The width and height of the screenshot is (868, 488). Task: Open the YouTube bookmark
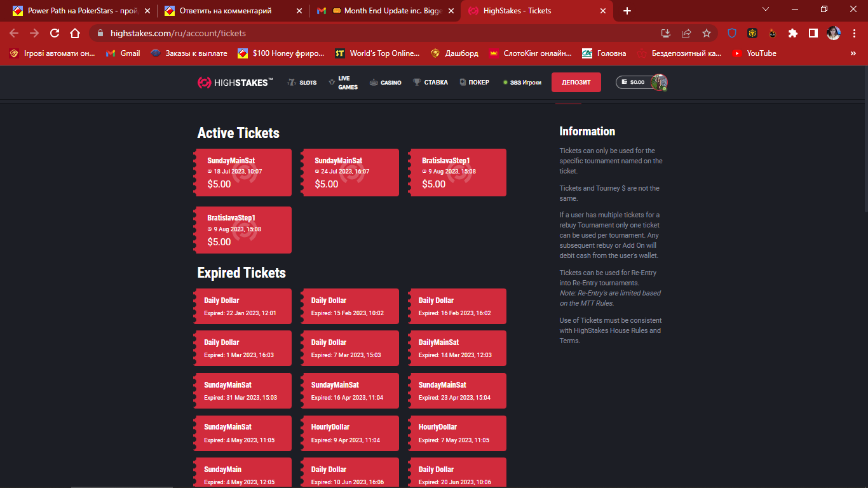click(754, 53)
